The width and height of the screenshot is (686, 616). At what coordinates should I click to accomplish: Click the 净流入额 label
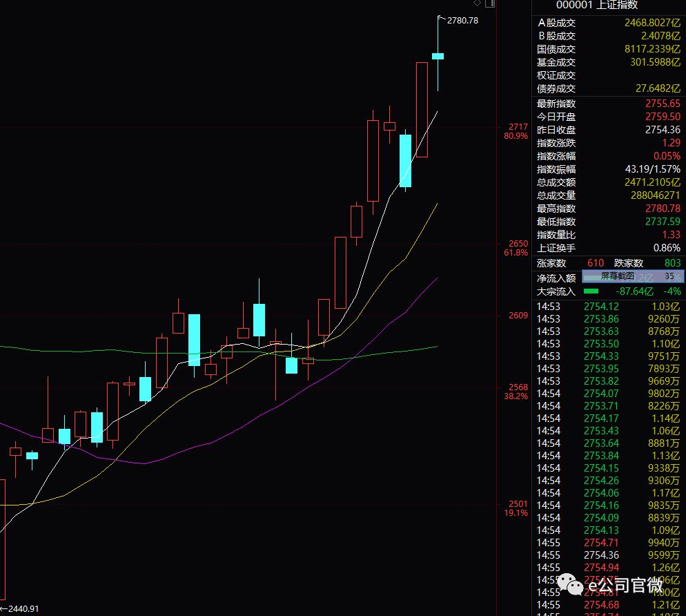(x=556, y=278)
